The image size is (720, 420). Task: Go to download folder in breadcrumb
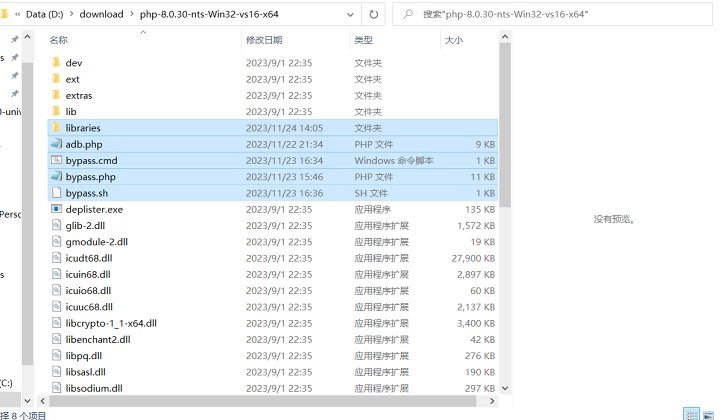tap(102, 16)
